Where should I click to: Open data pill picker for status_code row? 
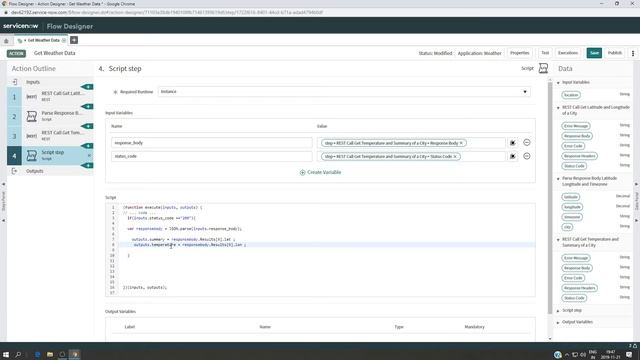pyautogui.click(x=513, y=156)
